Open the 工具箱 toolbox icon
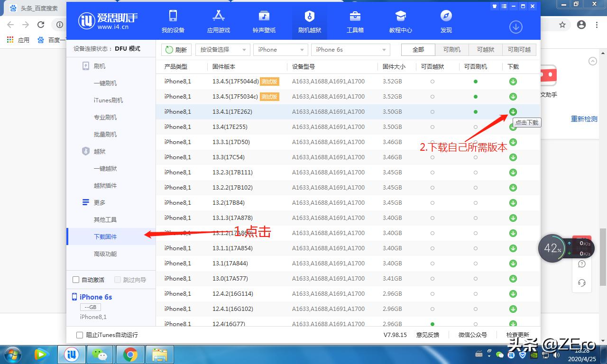 355,21
